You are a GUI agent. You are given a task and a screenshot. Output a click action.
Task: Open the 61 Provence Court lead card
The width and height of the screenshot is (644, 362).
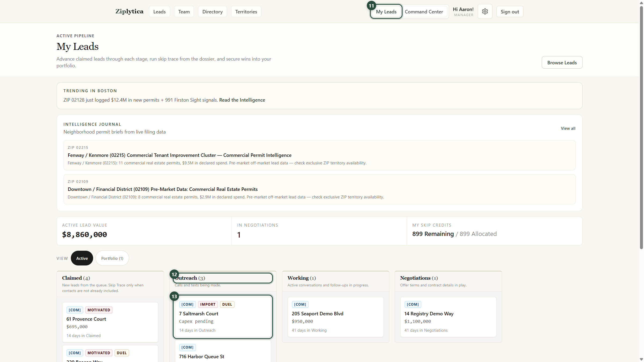(x=110, y=322)
